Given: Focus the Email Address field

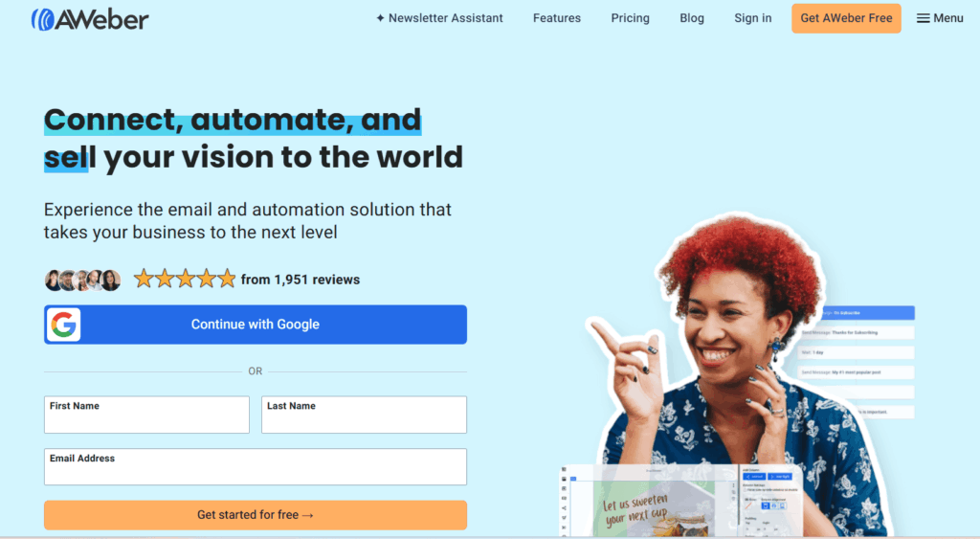Looking at the screenshot, I should [x=255, y=466].
